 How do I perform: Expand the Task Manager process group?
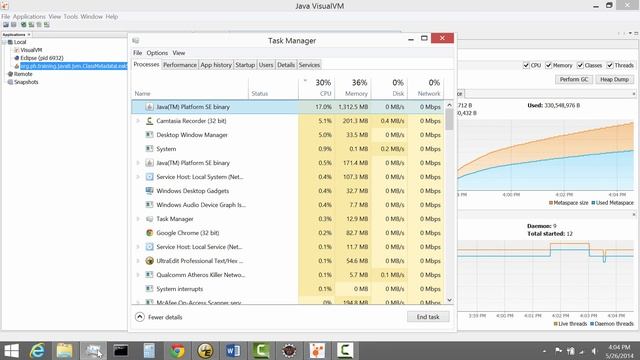coord(138,219)
